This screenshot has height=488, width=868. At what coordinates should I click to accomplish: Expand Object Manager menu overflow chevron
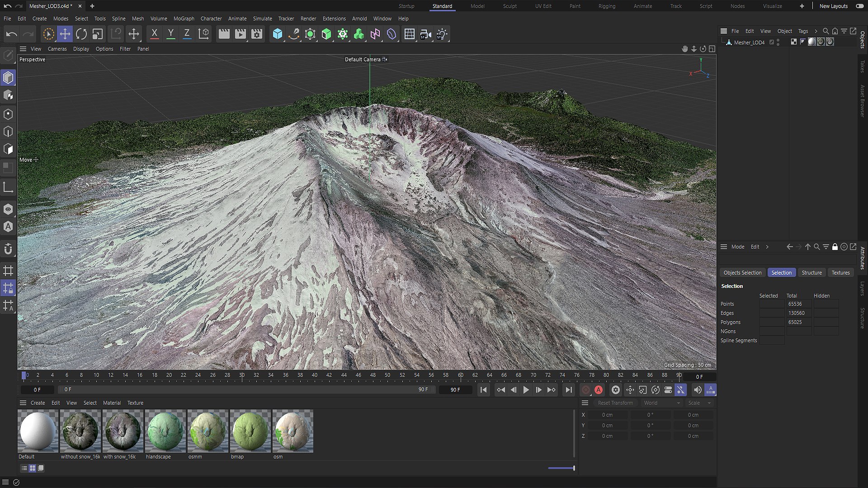pyautogui.click(x=816, y=31)
